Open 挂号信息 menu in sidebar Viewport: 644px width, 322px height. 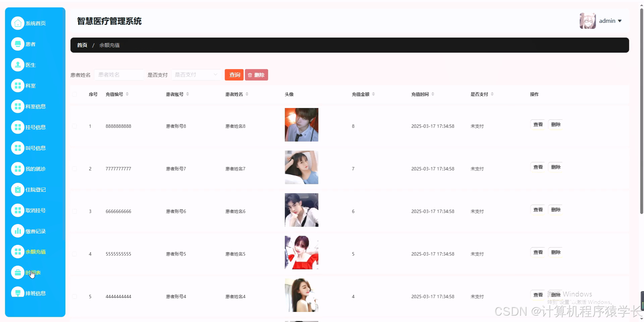36,127
